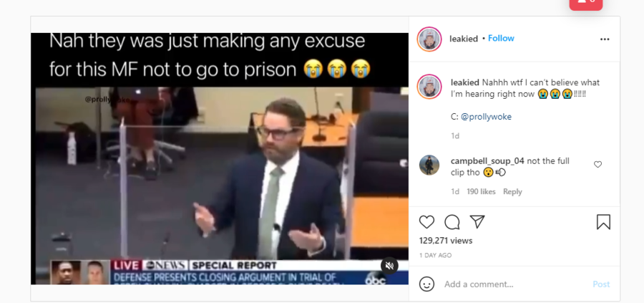Click the red notification badge
Viewport: 644px width, 303px height.
[x=585, y=4]
